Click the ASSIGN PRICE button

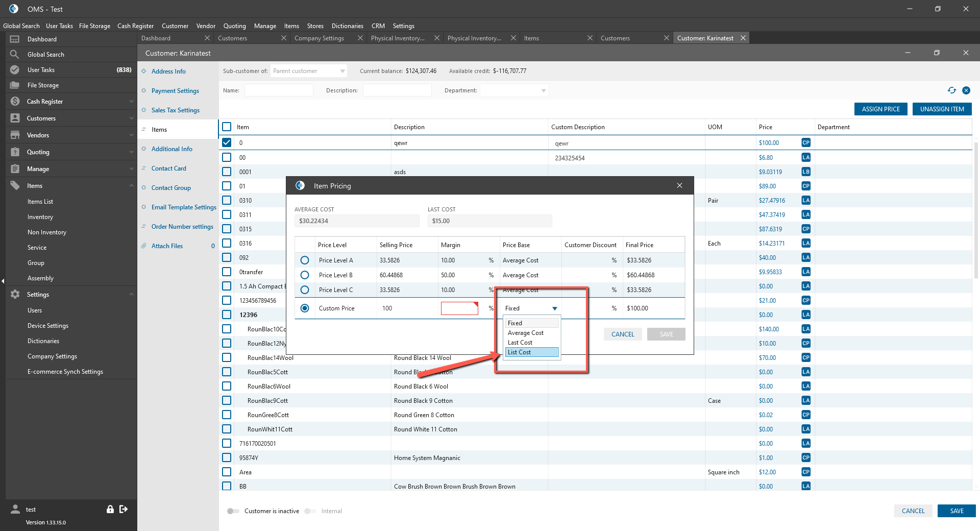[880, 109]
